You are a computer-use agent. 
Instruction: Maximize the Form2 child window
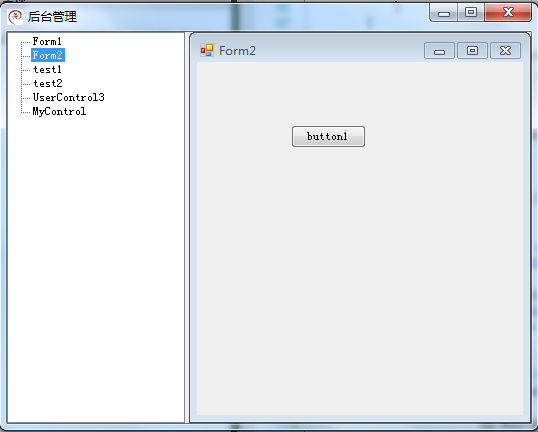coord(472,51)
